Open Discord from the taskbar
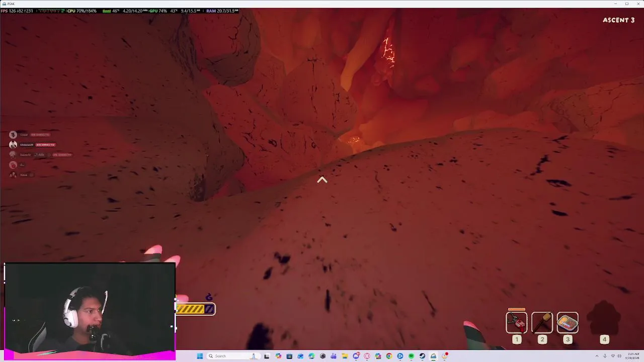The height and width of the screenshot is (362, 644). tap(356, 356)
